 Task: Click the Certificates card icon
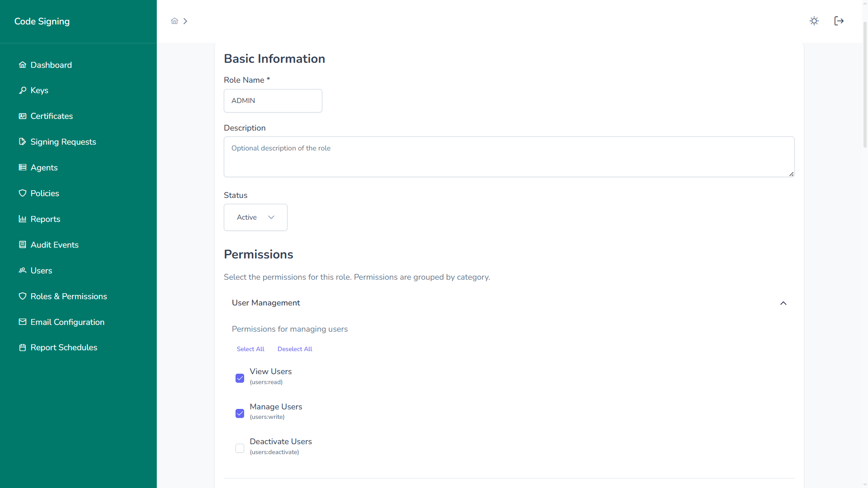22,116
